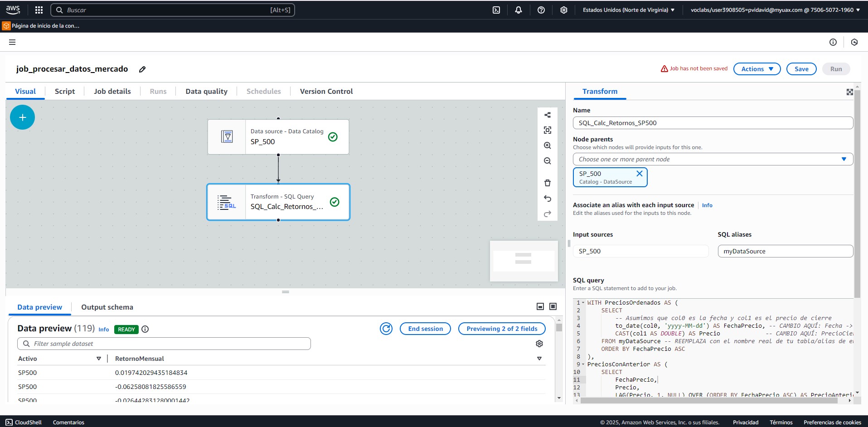Switch preview panel to half-height layout
Viewport: 868px width, 427px height.
[540, 307]
